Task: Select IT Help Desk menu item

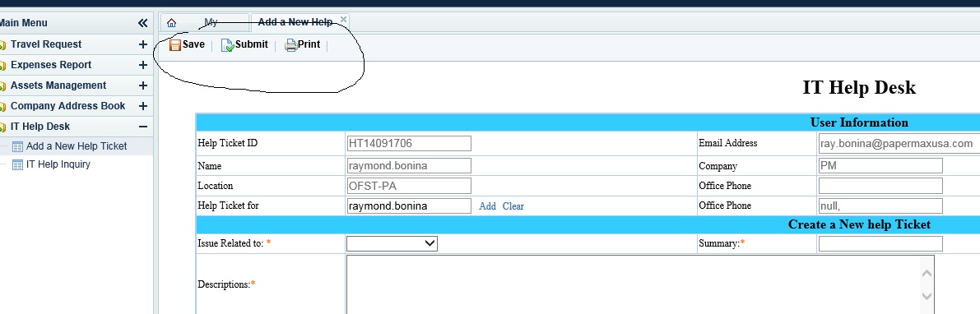Action: 40,127
